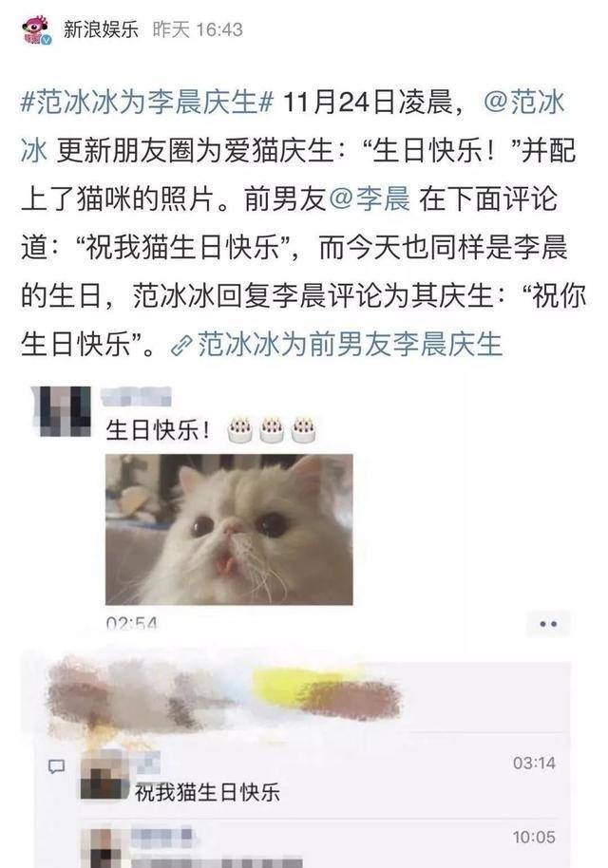This screenshot has height=868, width=608.
Task: Tap the 新浪娱乐 account name
Action: click(x=101, y=29)
